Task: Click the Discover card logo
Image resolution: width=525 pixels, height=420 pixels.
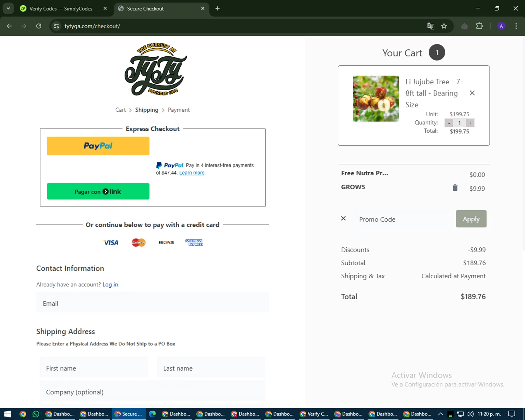Action: click(x=166, y=243)
